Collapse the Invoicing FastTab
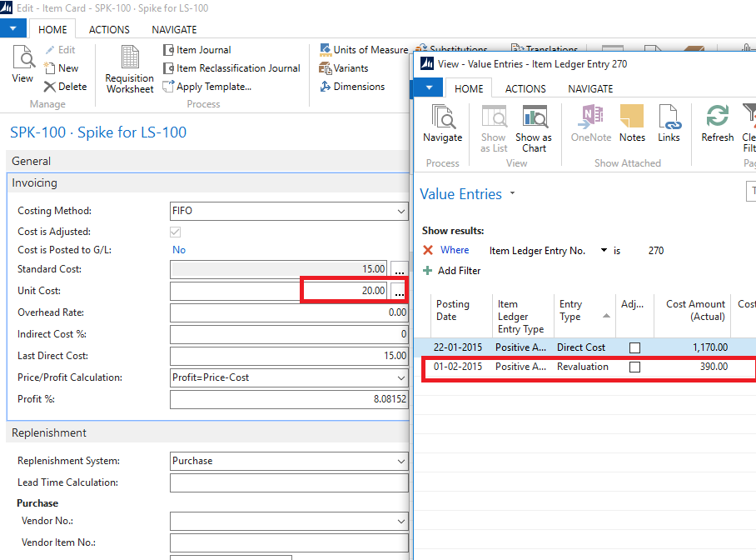Viewport: 756px width, 560px height. (208, 183)
